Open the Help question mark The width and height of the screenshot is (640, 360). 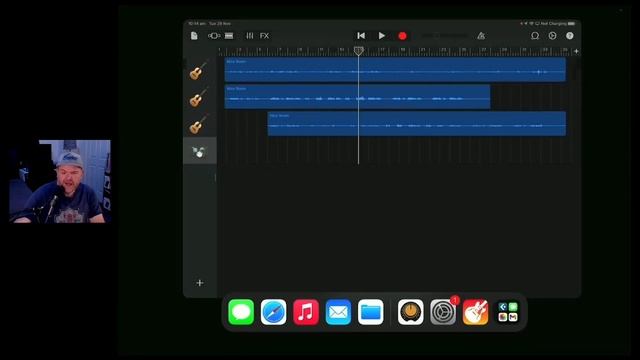pos(570,36)
